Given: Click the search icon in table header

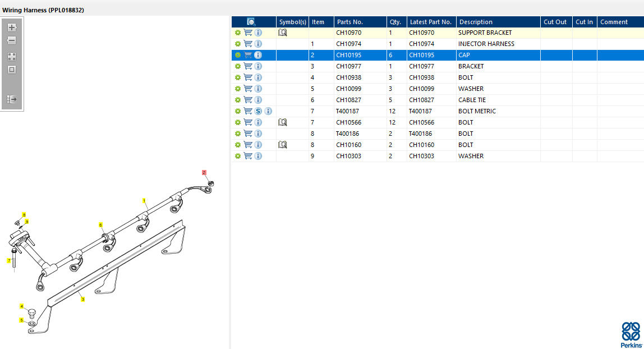Looking at the screenshot, I should click(x=251, y=22).
